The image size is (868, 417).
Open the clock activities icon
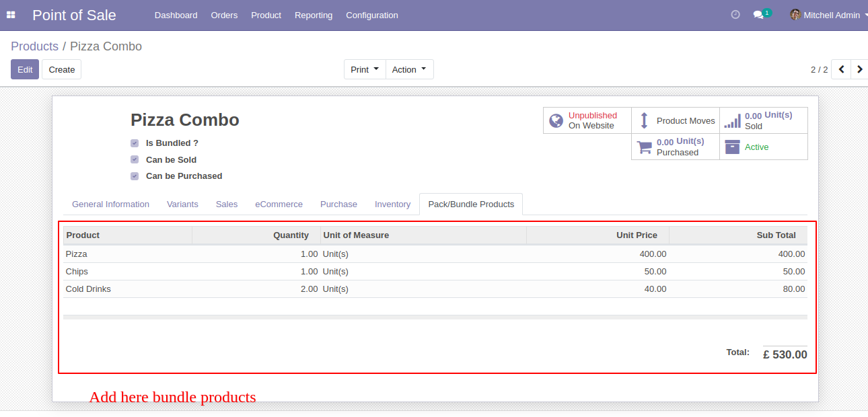pos(735,15)
